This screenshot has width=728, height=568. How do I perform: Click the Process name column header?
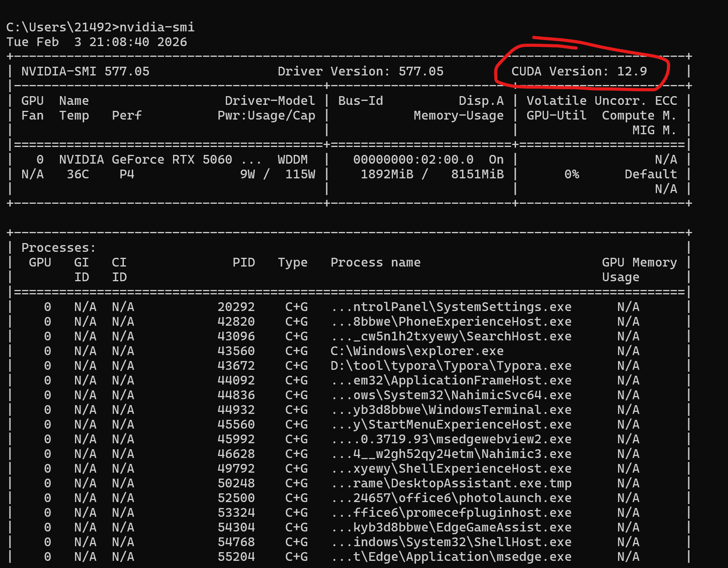[376, 263]
